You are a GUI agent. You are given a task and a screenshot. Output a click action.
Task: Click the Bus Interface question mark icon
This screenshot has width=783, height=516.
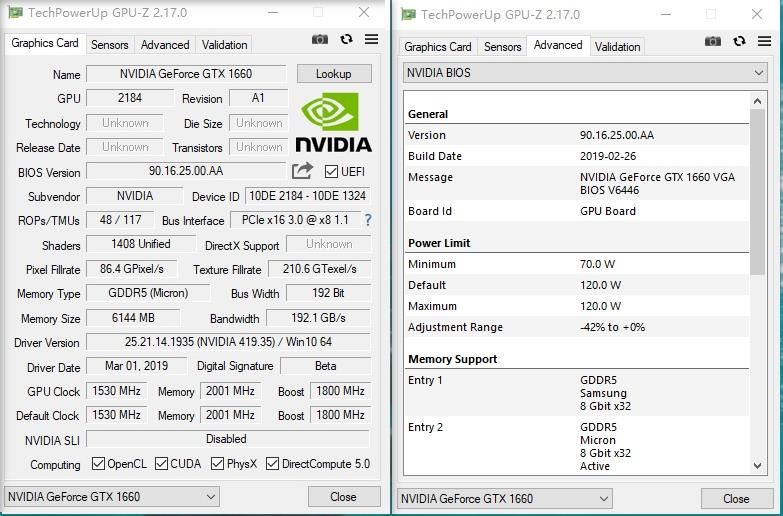click(368, 220)
